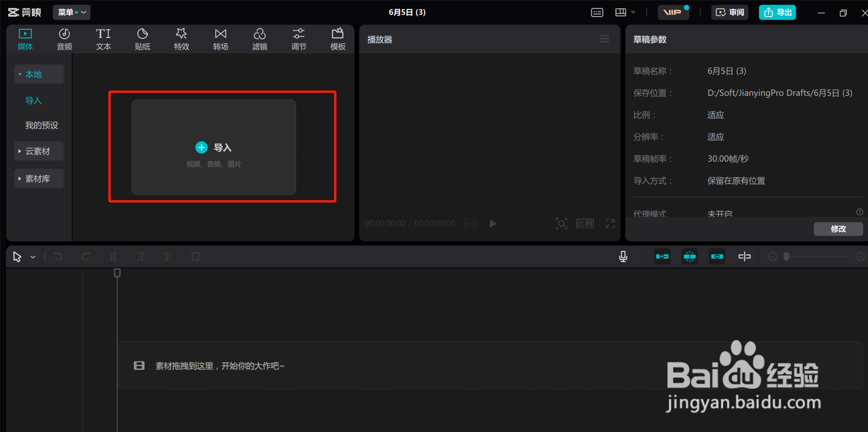
Task: Zoom out the timeline with minus icon
Action: click(x=772, y=256)
